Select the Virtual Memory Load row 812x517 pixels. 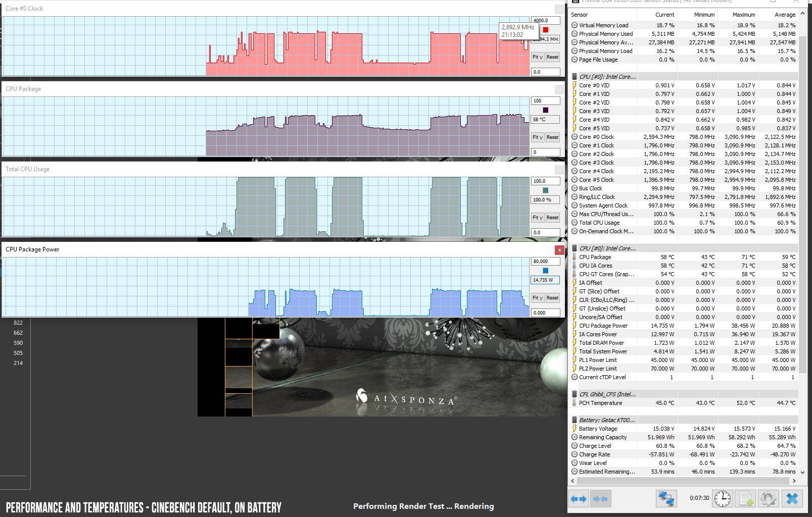pos(683,25)
